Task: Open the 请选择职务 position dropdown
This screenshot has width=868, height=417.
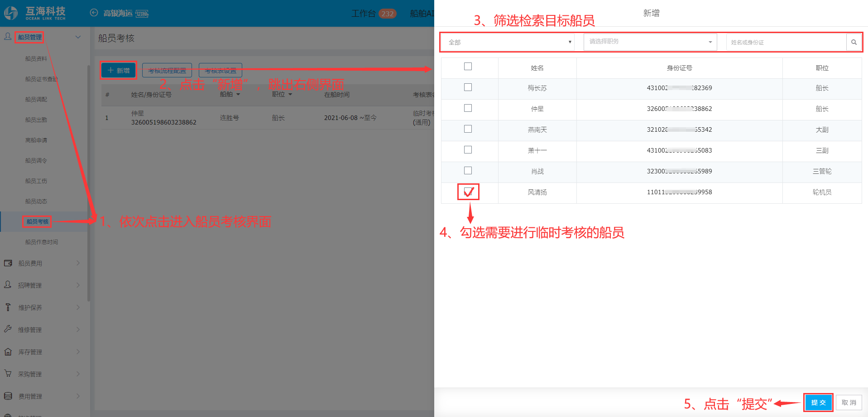Action: 650,42
